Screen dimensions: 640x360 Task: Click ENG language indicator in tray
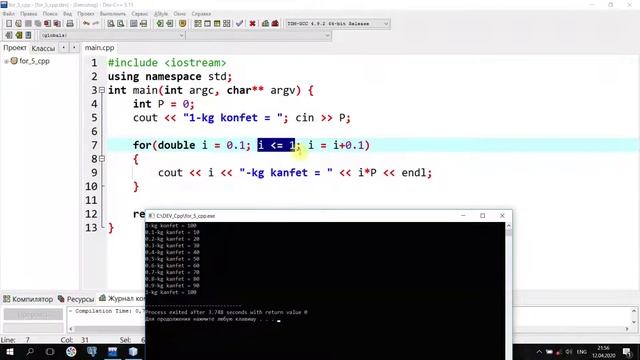582,351
